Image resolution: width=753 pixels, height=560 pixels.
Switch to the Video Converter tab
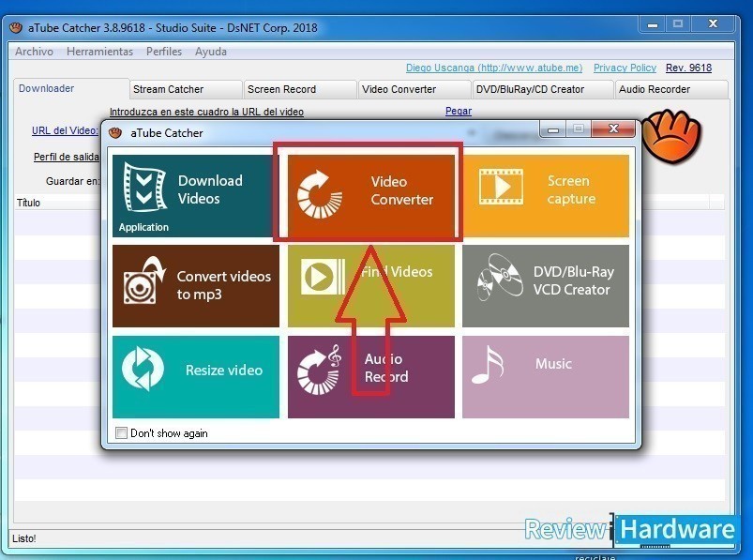(414, 89)
